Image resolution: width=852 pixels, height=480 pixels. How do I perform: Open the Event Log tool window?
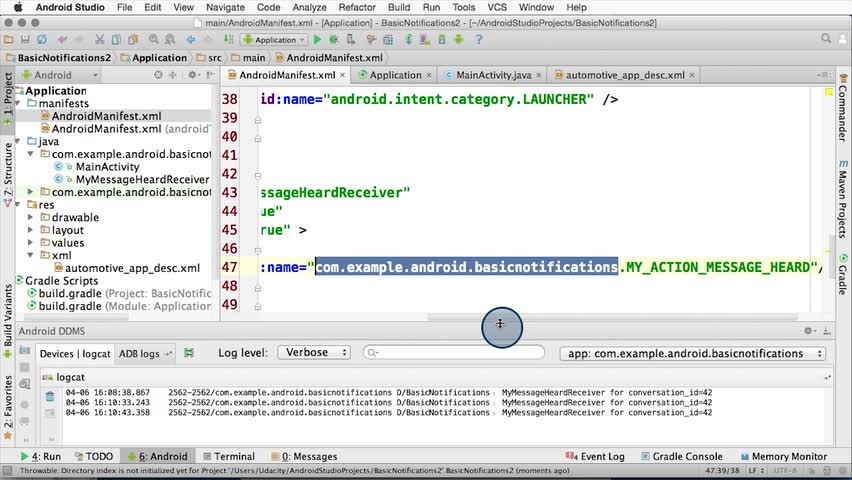coord(596,457)
